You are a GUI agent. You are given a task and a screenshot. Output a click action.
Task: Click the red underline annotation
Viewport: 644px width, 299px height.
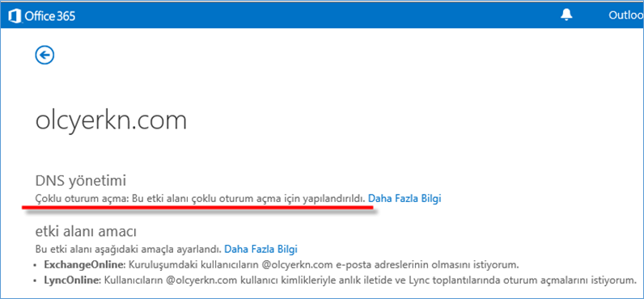tap(197, 208)
